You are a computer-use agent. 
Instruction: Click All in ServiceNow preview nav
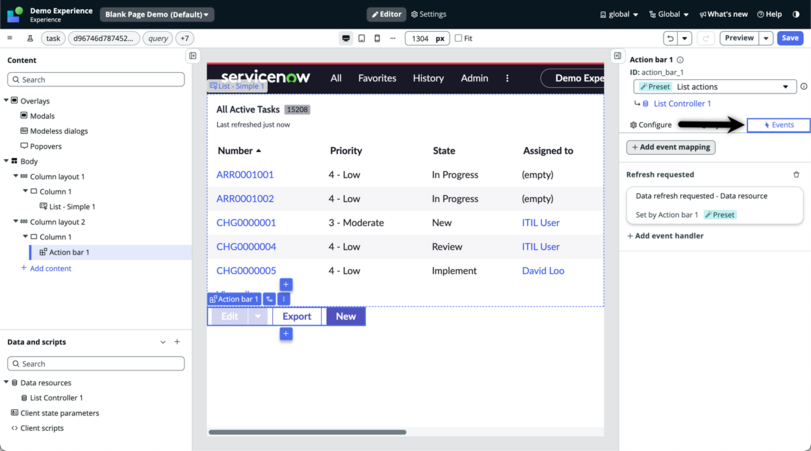point(336,78)
